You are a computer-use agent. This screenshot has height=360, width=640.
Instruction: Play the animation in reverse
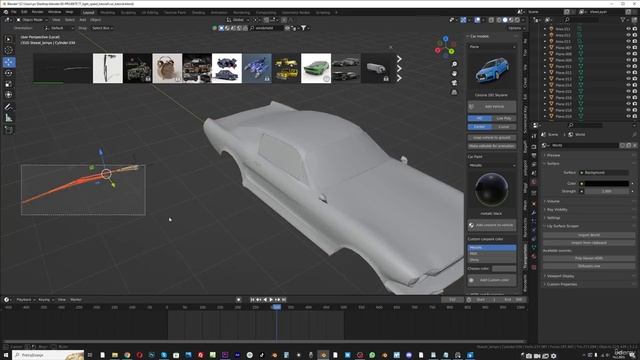[265, 300]
